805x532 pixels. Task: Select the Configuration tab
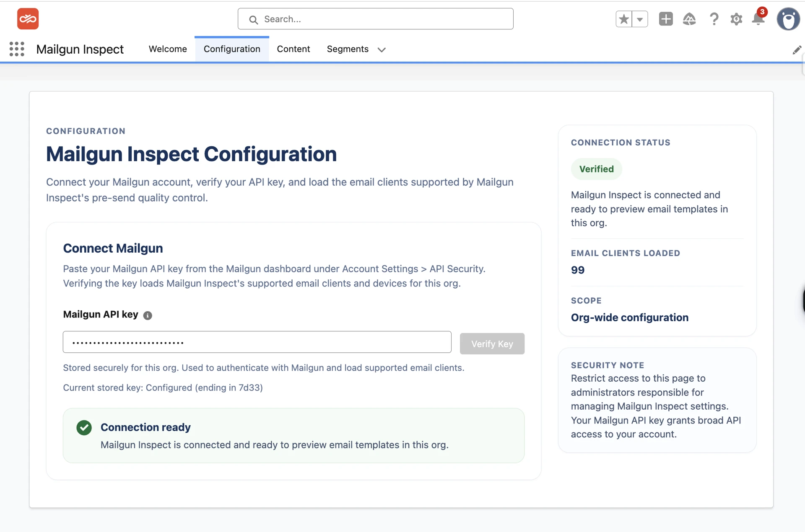(232, 49)
